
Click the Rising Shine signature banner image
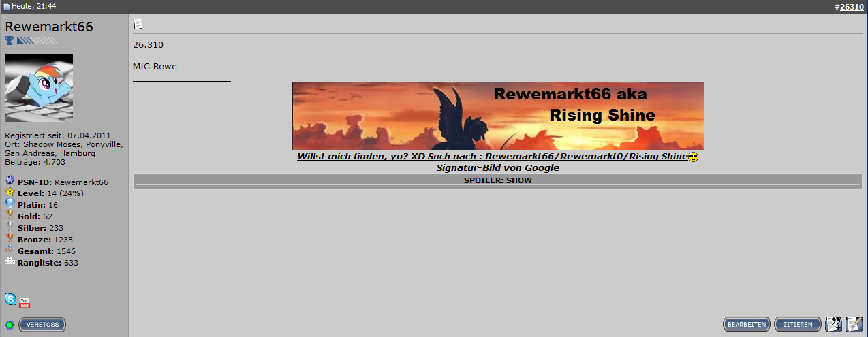(x=498, y=116)
